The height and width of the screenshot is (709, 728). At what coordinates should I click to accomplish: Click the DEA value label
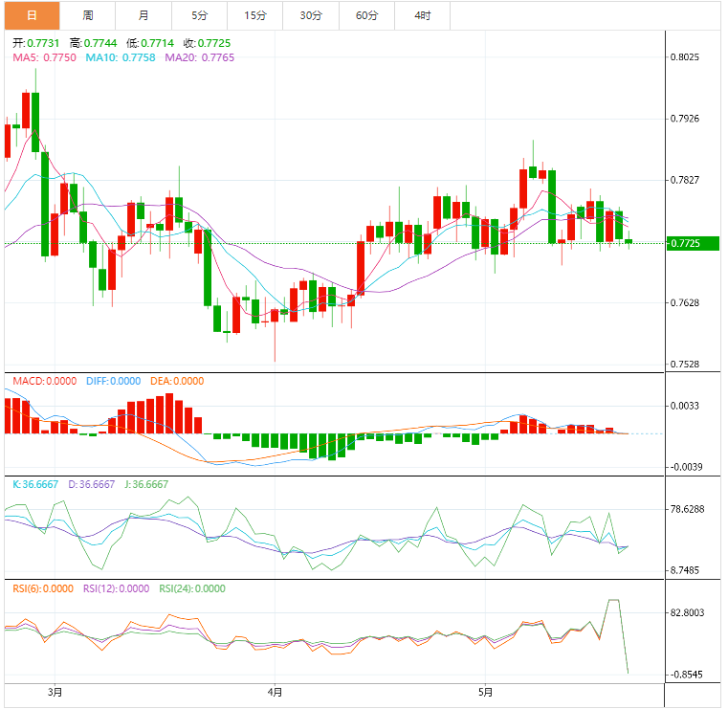pyautogui.click(x=173, y=381)
